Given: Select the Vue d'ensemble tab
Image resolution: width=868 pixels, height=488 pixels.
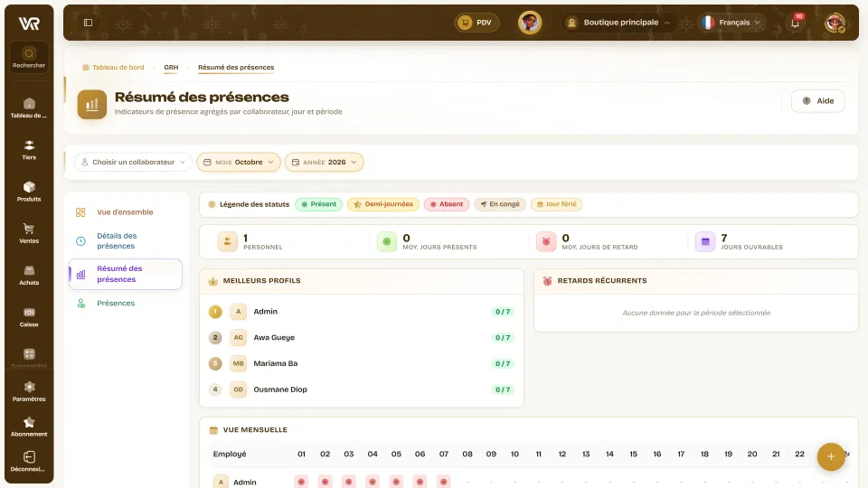Looking at the screenshot, I should (x=126, y=212).
